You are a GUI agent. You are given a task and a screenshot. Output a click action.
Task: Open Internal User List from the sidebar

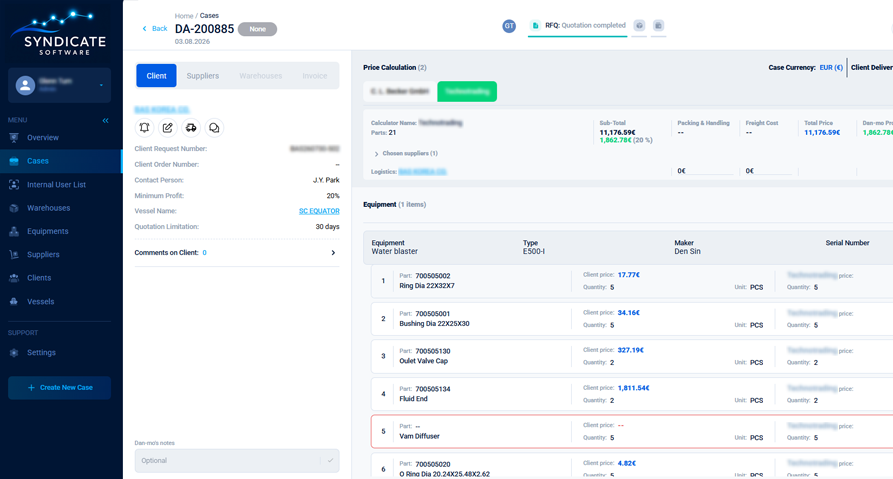point(56,185)
